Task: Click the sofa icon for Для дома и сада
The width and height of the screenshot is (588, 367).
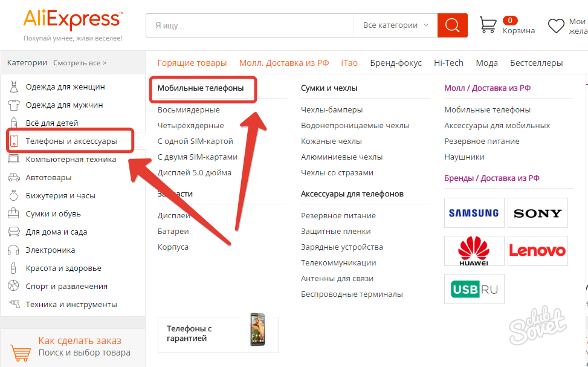Action: tap(14, 232)
